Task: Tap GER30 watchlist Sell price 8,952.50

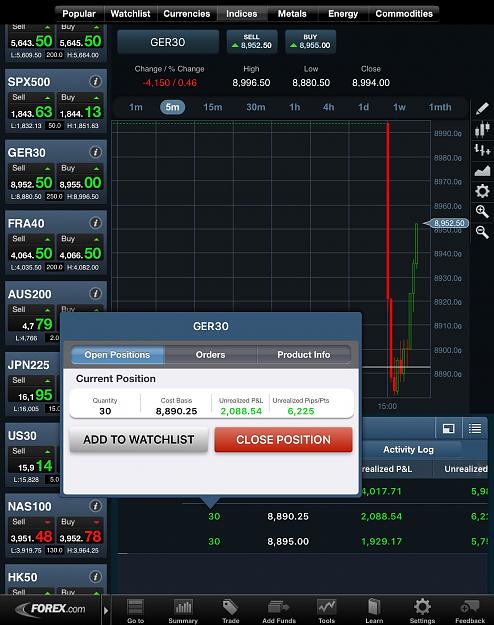Action: coord(31,177)
